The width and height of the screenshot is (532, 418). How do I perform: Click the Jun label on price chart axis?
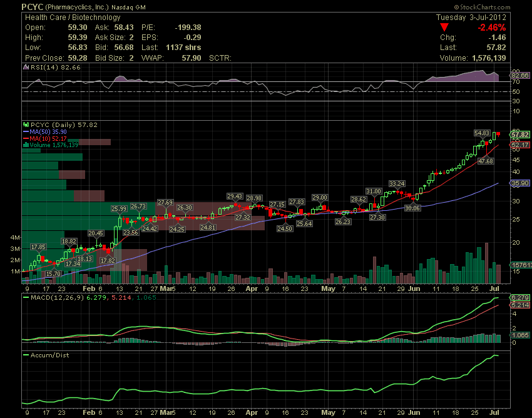click(x=414, y=288)
